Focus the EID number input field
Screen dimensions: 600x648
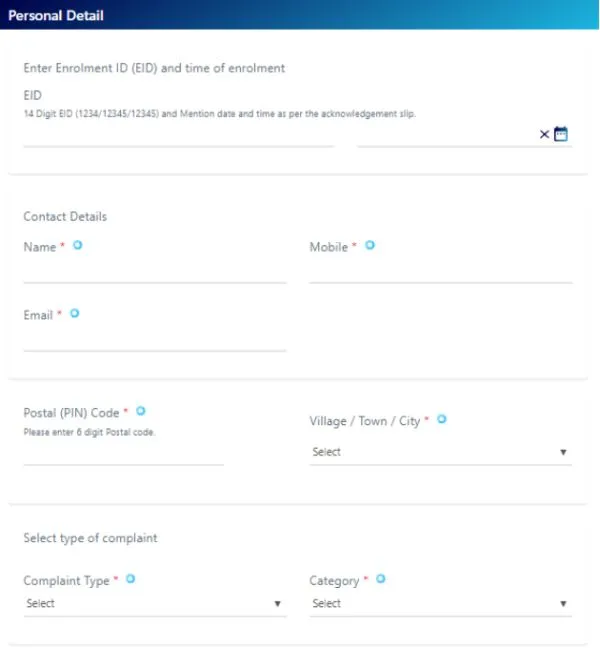[x=178, y=135]
